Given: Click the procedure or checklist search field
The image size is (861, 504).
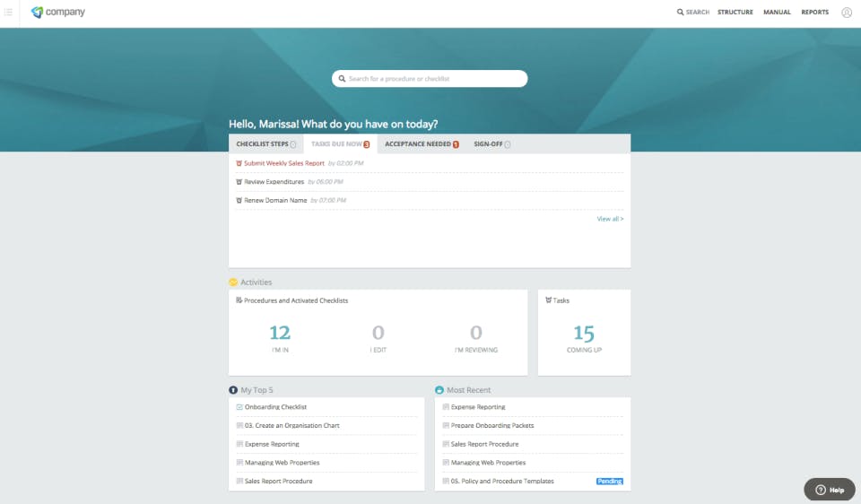Looking at the screenshot, I should pyautogui.click(x=430, y=79).
